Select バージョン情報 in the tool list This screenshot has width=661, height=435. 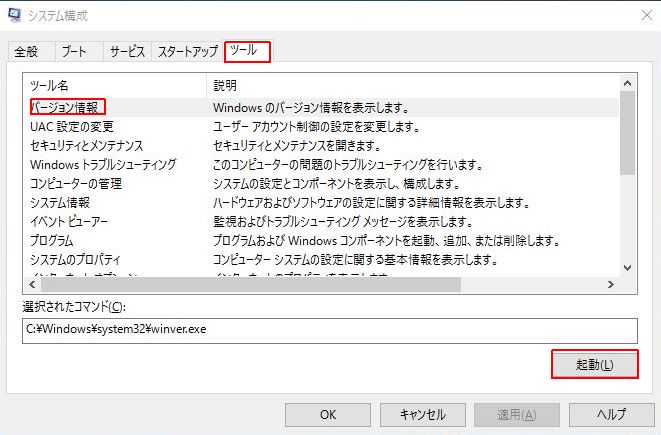point(67,107)
